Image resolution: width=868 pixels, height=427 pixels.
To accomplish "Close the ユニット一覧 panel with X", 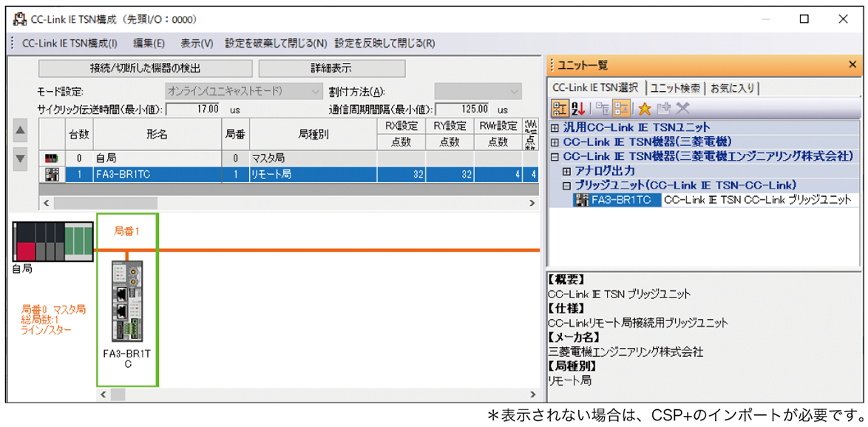I will point(852,65).
